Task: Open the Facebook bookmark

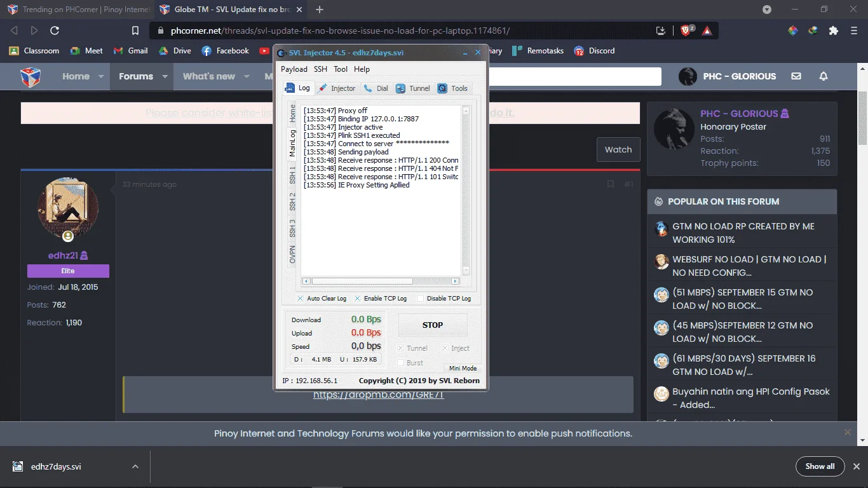Action: [x=225, y=51]
